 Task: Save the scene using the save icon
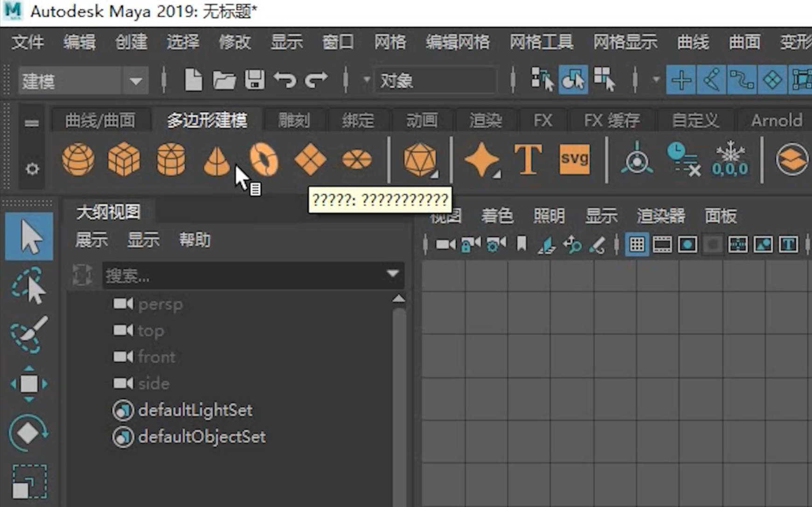tap(254, 79)
